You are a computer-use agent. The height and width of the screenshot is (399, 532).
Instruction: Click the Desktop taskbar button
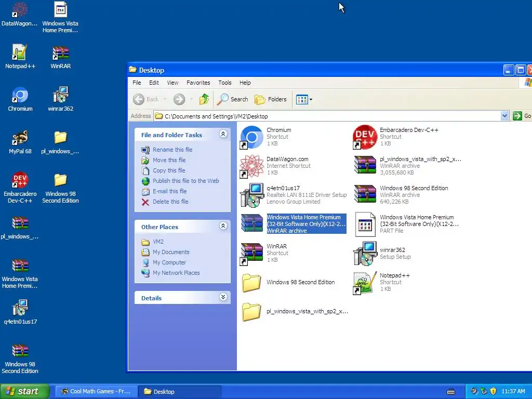pyautogui.click(x=180, y=391)
